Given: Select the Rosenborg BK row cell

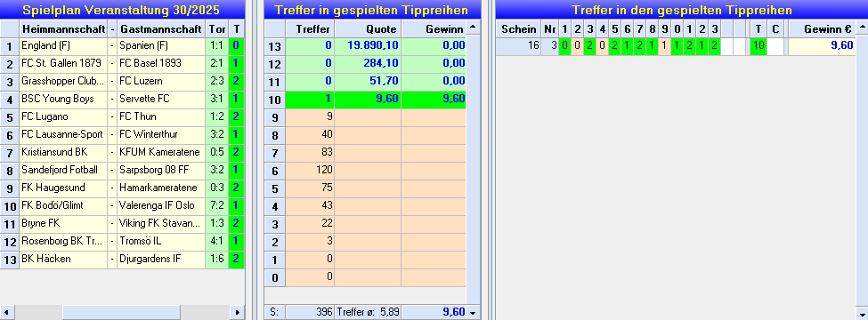Looking at the screenshot, I should click(x=63, y=241).
